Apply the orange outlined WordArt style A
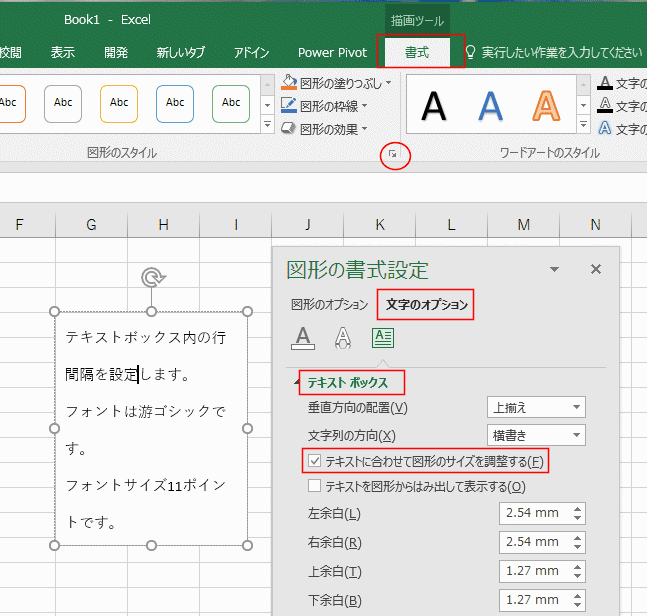This screenshot has height=616, width=647. (x=545, y=105)
